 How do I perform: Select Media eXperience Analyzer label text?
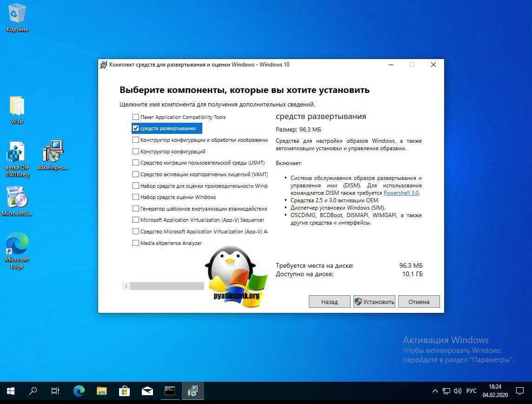(171, 243)
